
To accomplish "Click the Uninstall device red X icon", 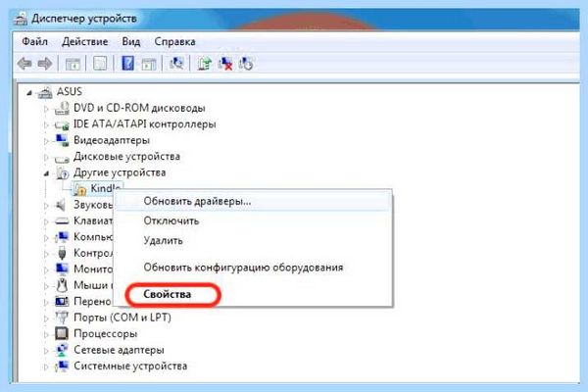I will pos(225,64).
